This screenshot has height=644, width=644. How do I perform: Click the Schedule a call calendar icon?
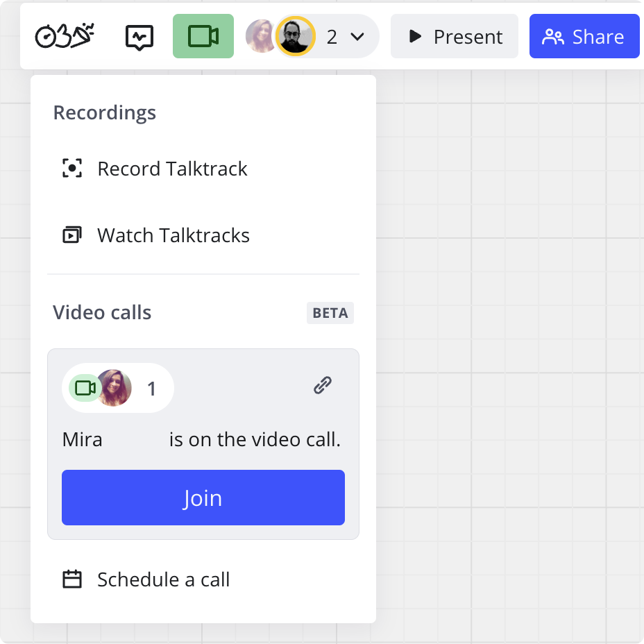tap(72, 579)
